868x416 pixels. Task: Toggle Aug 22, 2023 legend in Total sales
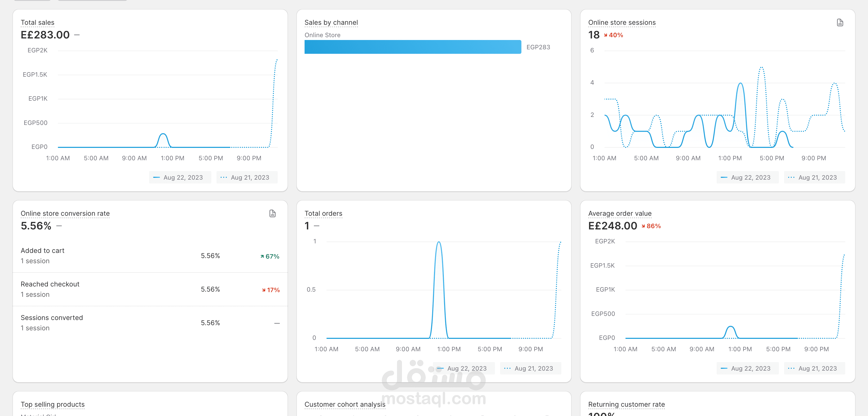click(x=180, y=177)
